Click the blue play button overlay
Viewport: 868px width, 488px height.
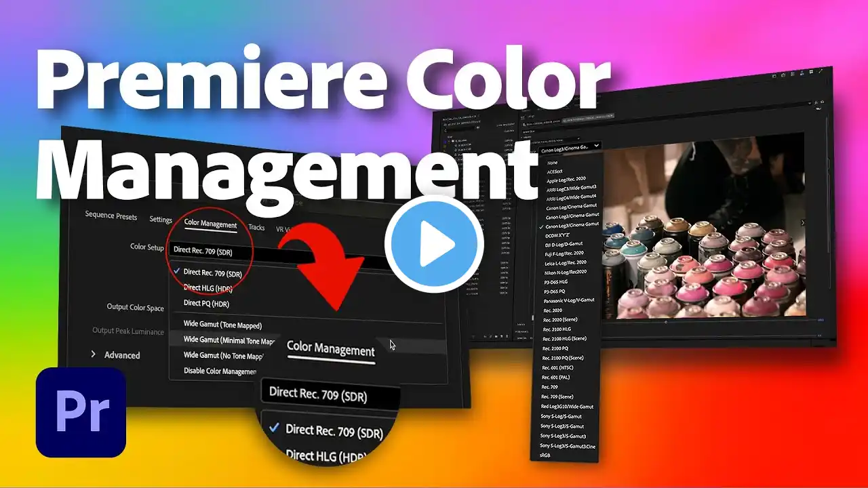click(x=434, y=244)
